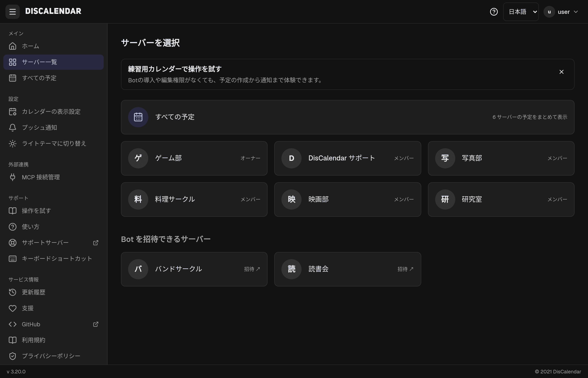Click the オーナー label on ゲーム部
588x378 pixels.
click(250, 158)
